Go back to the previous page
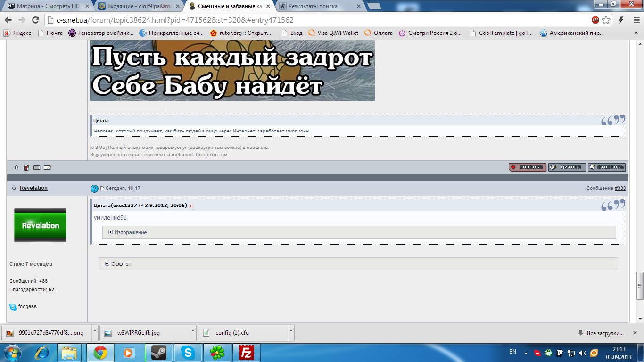 click(x=8, y=20)
